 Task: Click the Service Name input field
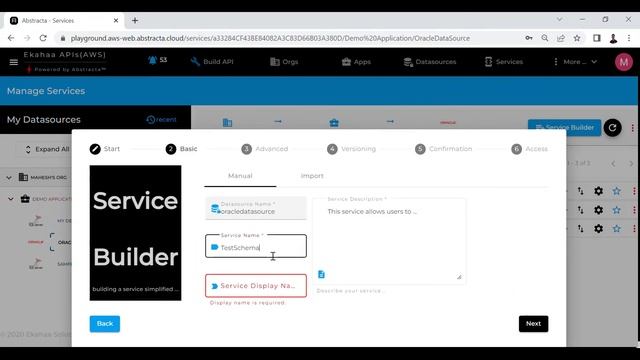pos(256,246)
